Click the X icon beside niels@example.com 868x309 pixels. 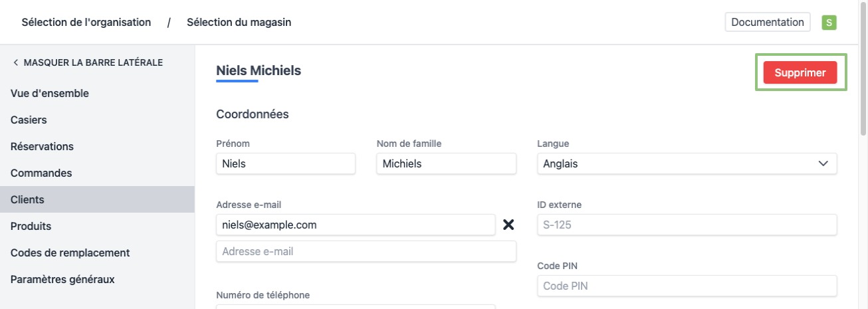(x=508, y=225)
